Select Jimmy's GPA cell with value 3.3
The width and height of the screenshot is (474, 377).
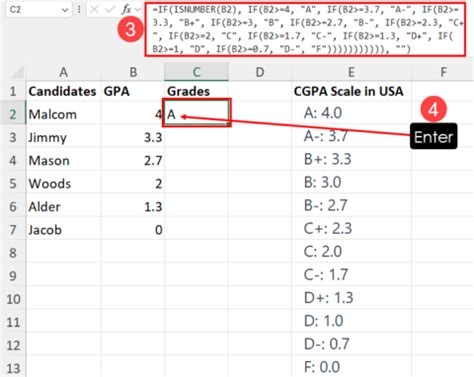pos(133,137)
